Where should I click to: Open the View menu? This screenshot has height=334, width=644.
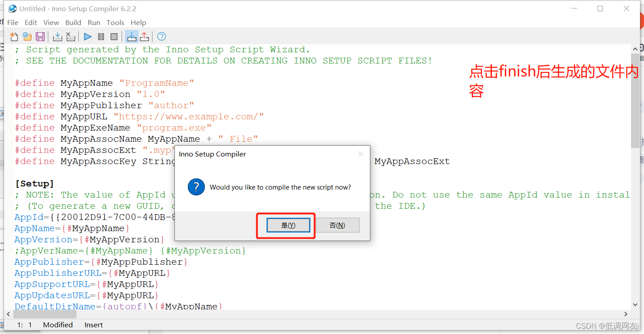pos(51,22)
